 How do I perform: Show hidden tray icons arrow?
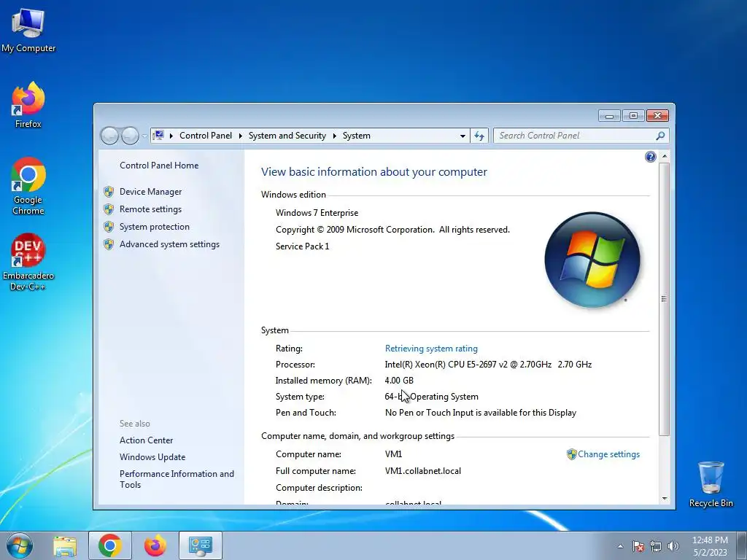620,546
